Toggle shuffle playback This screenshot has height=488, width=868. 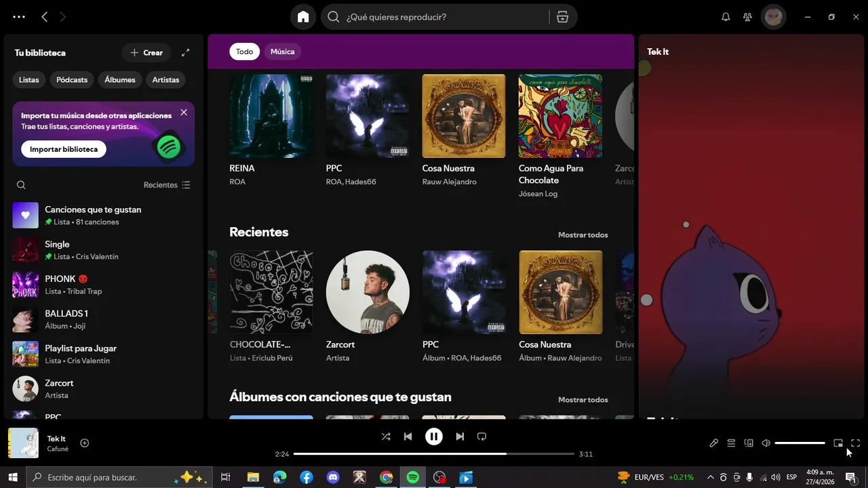tap(386, 436)
